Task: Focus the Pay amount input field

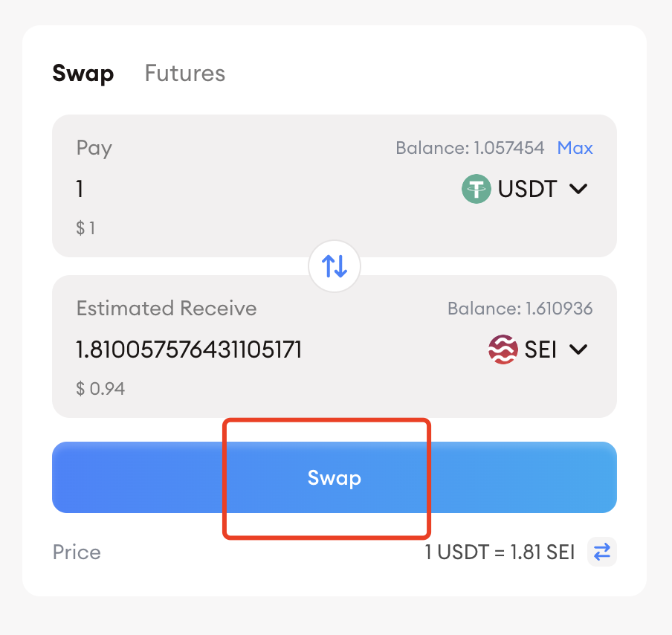Action: 223,189
